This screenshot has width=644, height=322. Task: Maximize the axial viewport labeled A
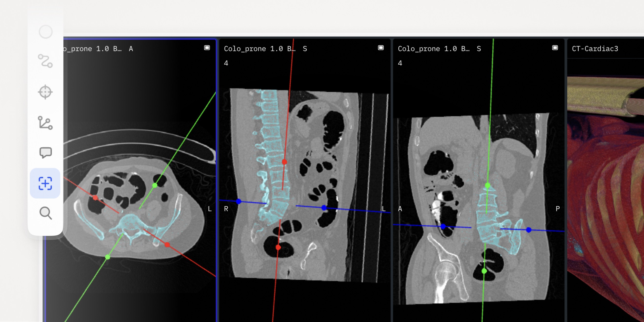pos(207,48)
